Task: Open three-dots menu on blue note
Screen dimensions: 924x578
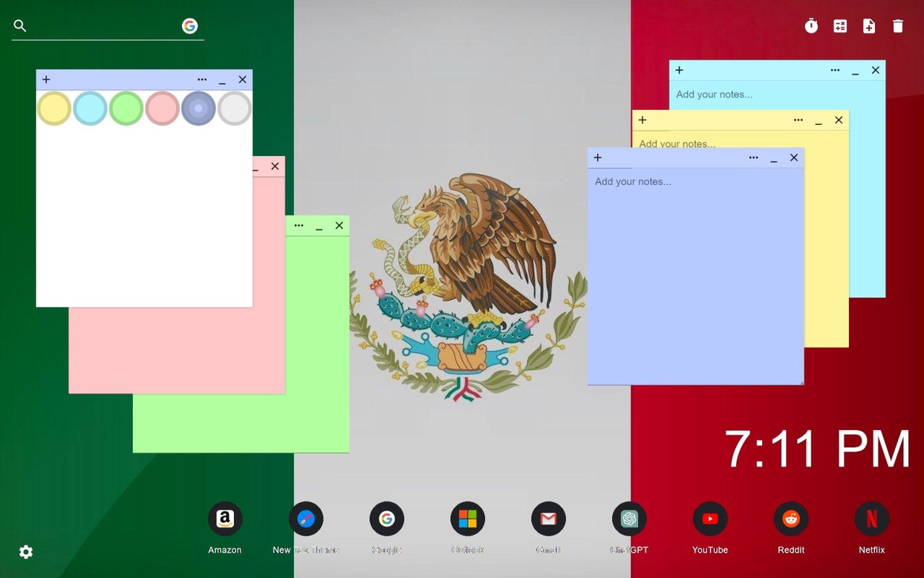Action: tap(754, 158)
